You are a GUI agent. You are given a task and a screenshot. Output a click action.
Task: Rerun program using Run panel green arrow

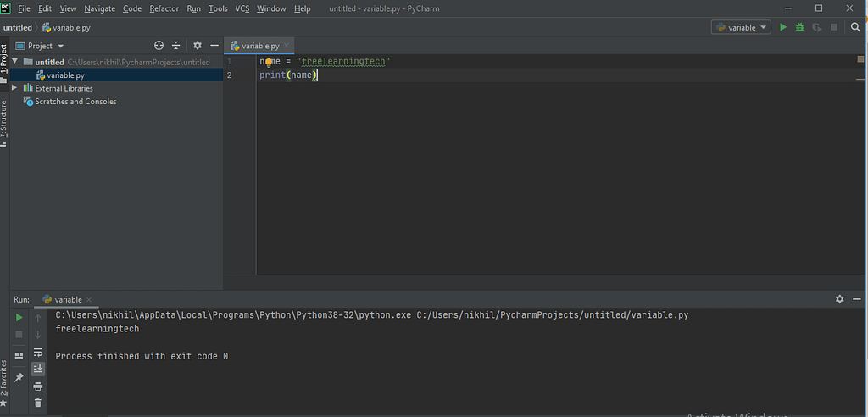pos(19,318)
